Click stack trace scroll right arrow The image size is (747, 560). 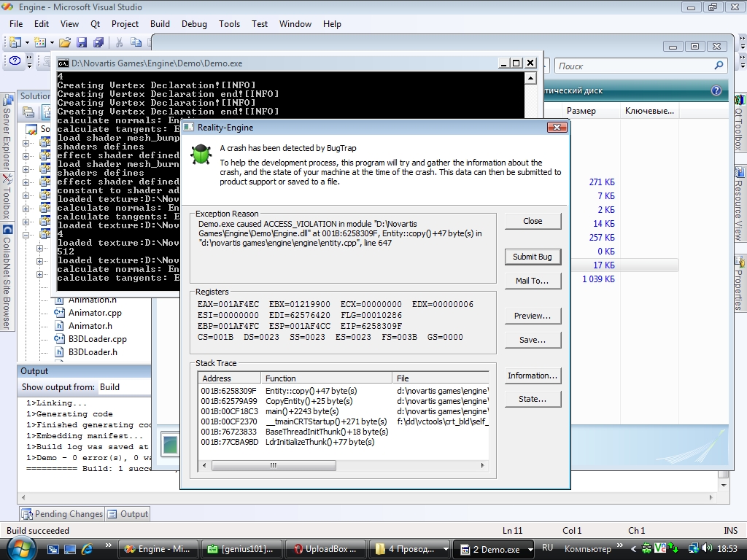tap(482, 465)
